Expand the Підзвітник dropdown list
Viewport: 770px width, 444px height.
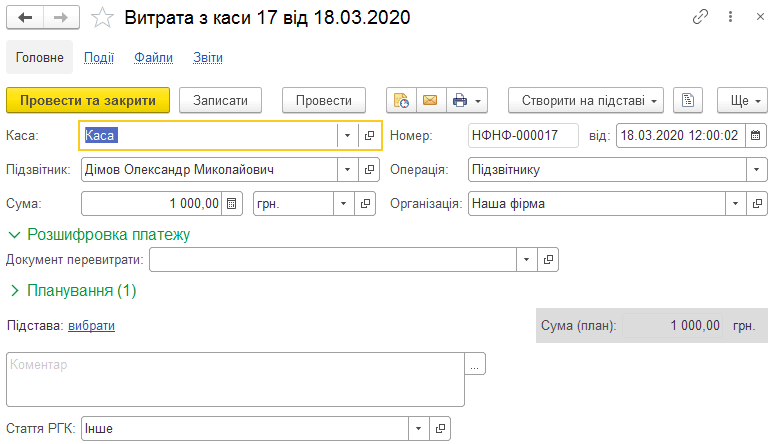(x=347, y=169)
